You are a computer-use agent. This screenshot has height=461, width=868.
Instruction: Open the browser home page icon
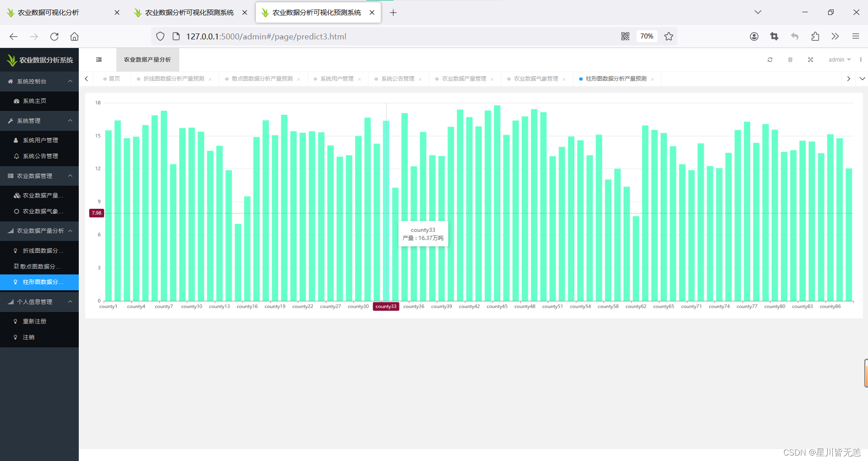(74, 37)
